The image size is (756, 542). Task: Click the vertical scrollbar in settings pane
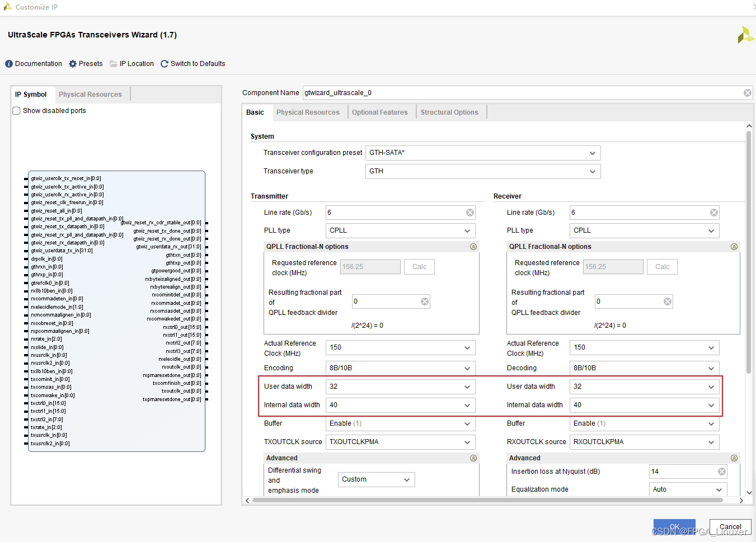(749, 252)
